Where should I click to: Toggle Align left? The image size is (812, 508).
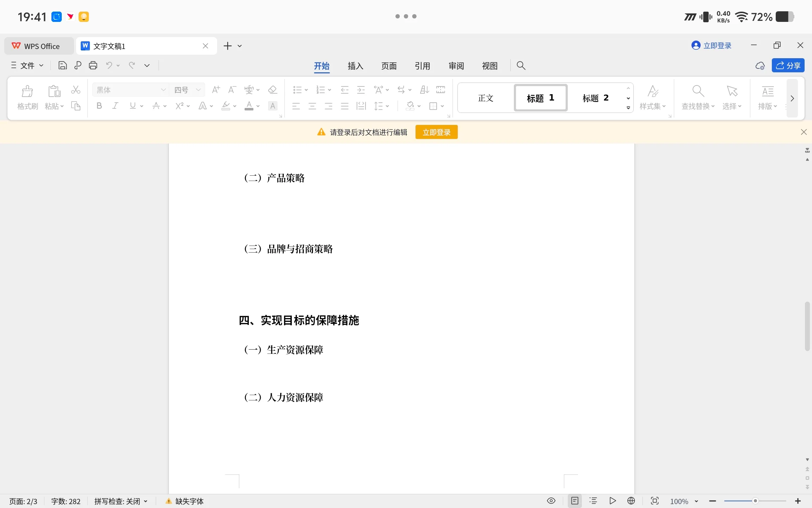click(x=296, y=106)
